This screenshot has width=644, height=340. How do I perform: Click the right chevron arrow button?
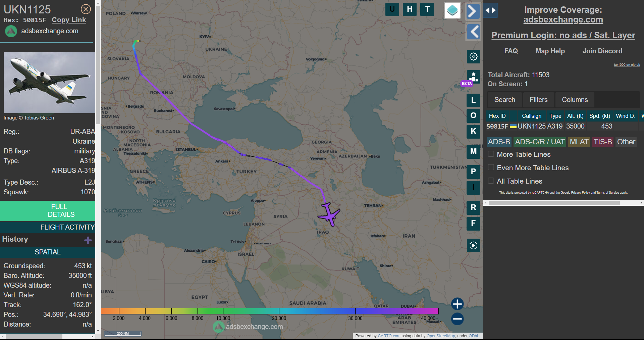click(473, 11)
